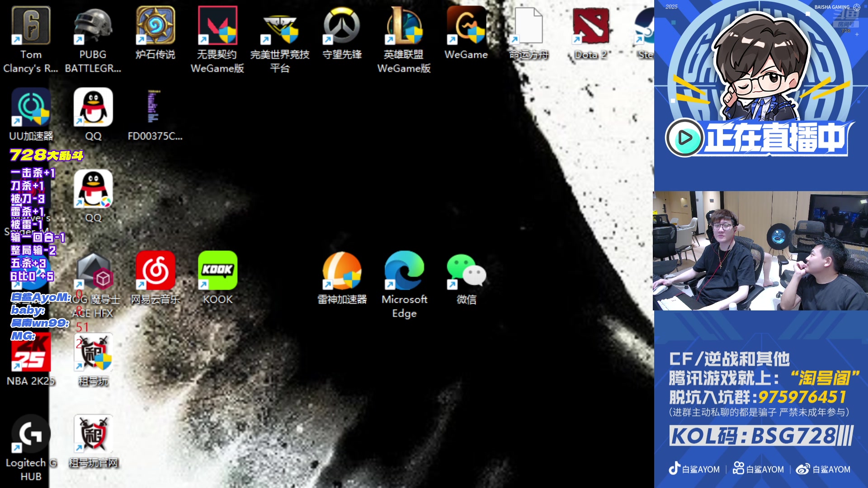Click the 白鲨AYOM Weibo handle

(823, 469)
